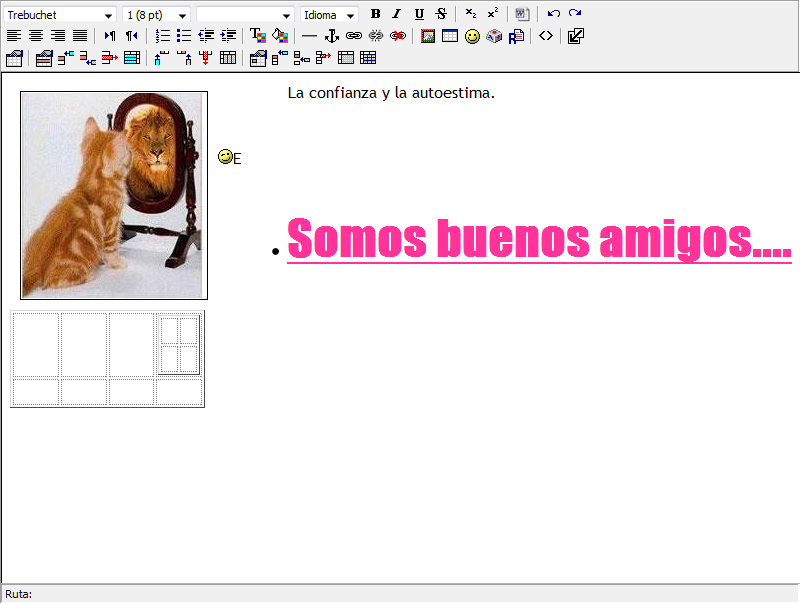Insert a smiley emoticon from toolbar
The height and width of the screenshot is (604, 800).
(x=472, y=36)
